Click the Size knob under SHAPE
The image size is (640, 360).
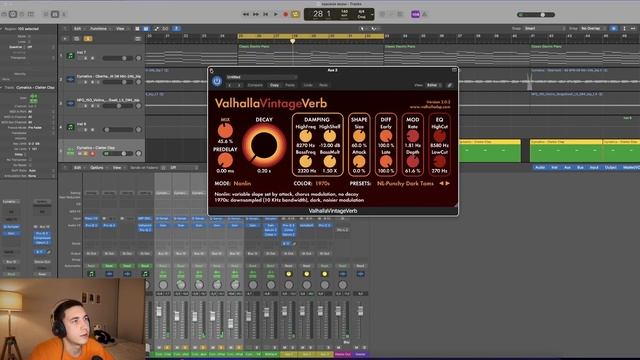point(359,136)
